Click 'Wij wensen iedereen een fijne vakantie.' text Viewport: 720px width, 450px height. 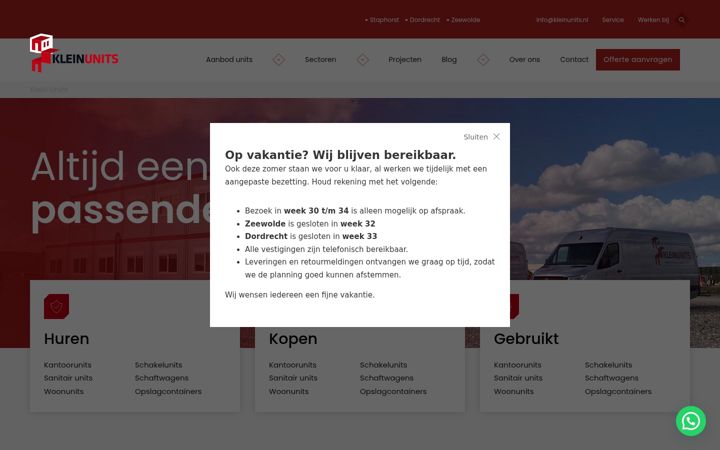(300, 295)
